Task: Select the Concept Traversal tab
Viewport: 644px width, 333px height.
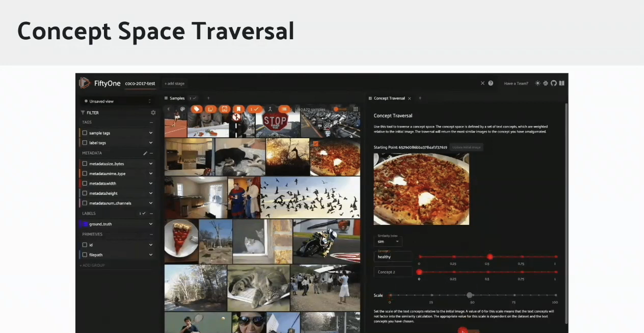Action: 389,98
